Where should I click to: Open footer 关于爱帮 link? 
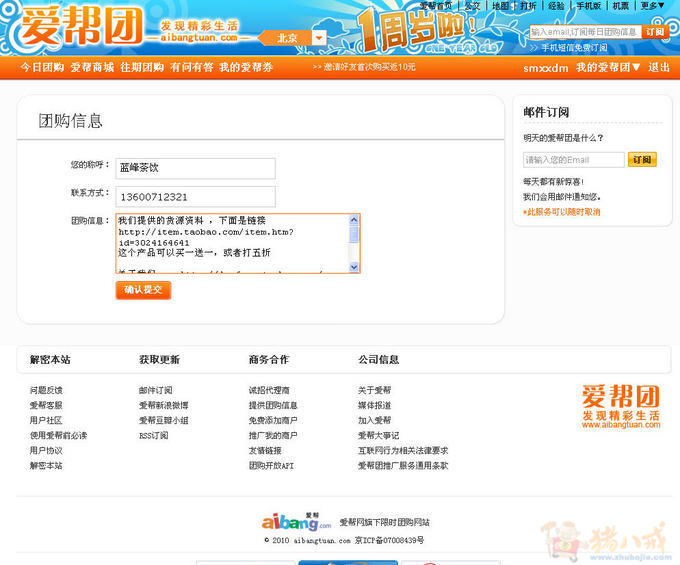point(374,390)
